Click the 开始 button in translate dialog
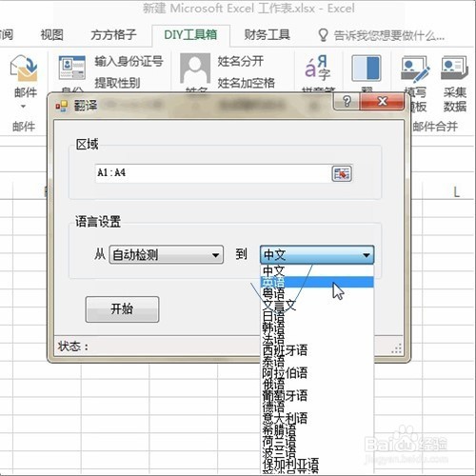This screenshot has width=476, height=476. pos(122,309)
